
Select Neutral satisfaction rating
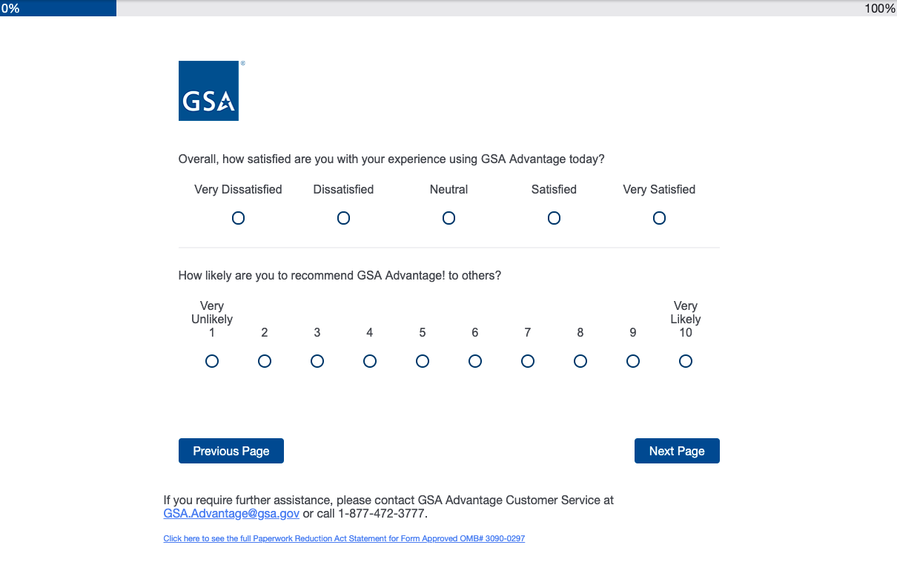click(x=448, y=218)
